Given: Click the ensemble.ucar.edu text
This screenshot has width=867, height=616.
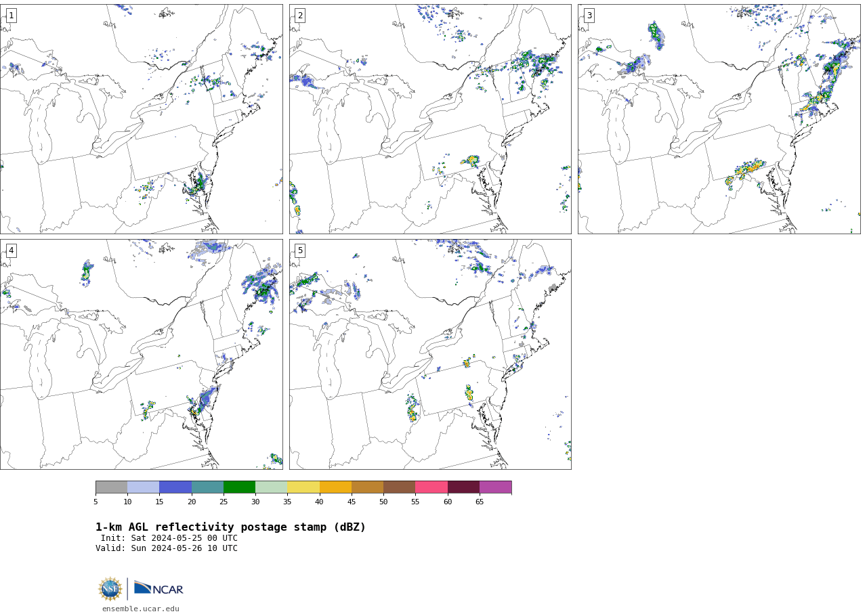Looking at the screenshot, I should (141, 609).
